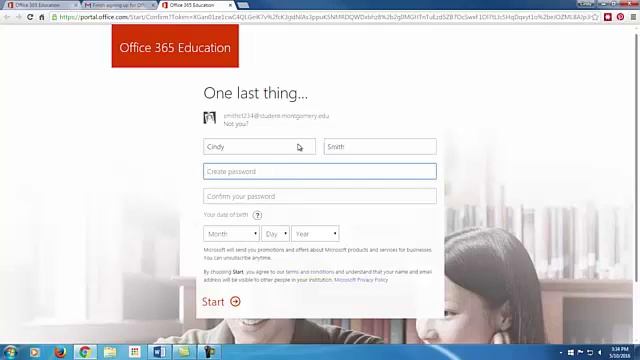Click the page vertical scrollbar
This screenshot has width=640, height=360.
(x=636, y=157)
